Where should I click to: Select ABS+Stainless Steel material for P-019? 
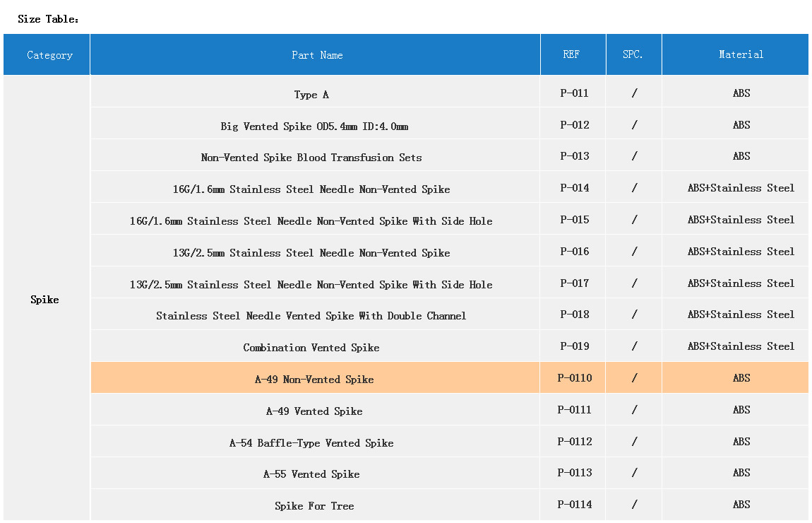(741, 346)
